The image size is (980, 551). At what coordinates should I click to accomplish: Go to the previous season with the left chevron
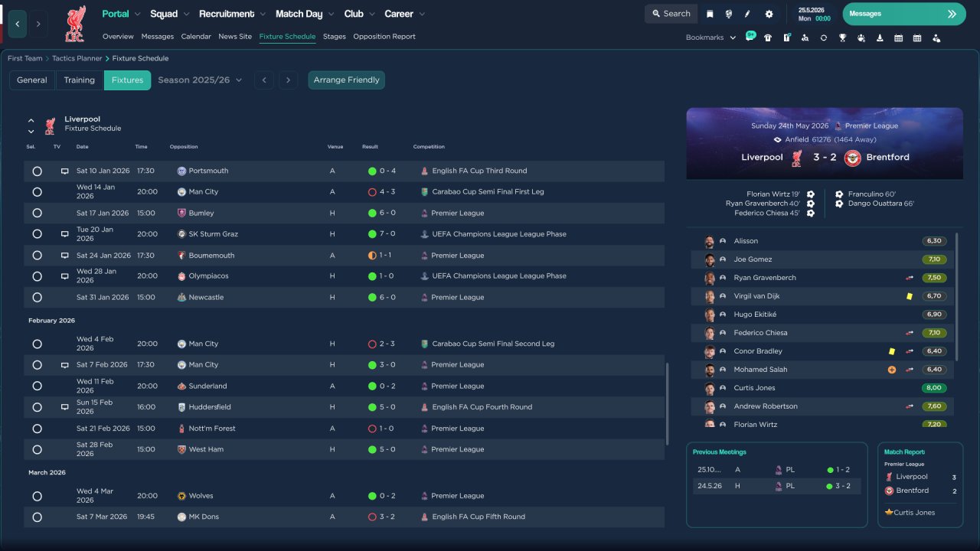[264, 80]
